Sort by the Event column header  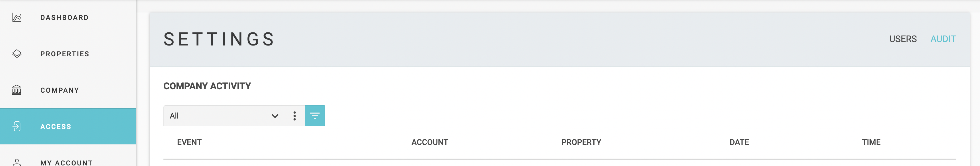coord(189,142)
